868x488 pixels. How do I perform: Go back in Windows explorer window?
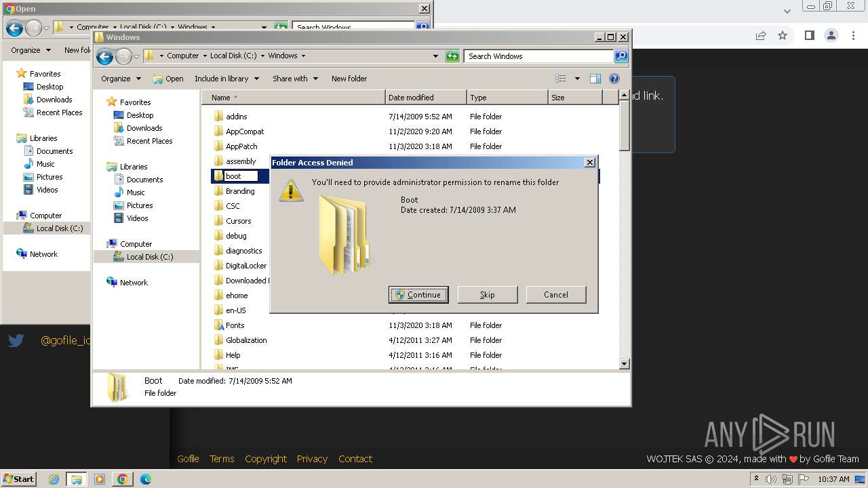pyautogui.click(x=104, y=56)
